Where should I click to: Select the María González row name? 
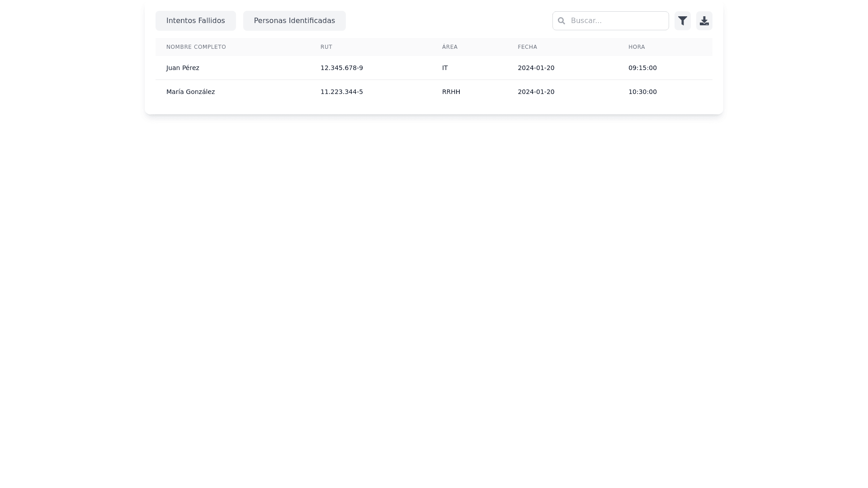(191, 92)
